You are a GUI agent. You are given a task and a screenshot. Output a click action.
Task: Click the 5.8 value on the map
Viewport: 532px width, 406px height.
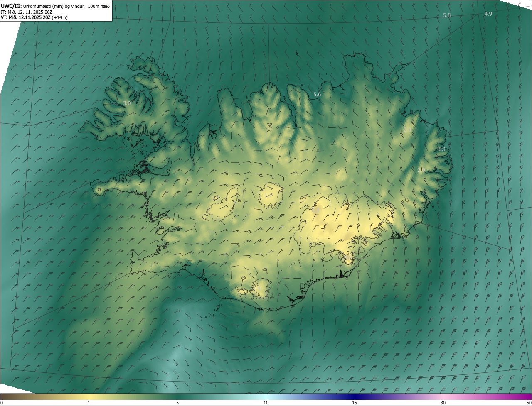coord(447,15)
